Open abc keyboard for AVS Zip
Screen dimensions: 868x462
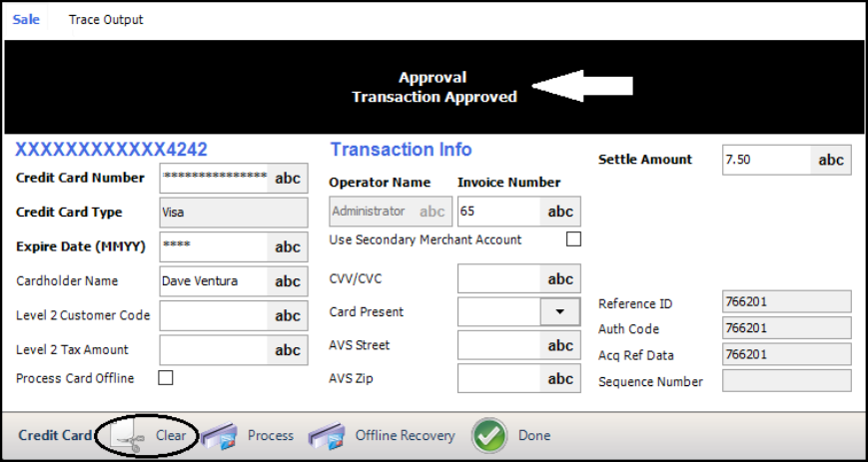[x=560, y=378]
